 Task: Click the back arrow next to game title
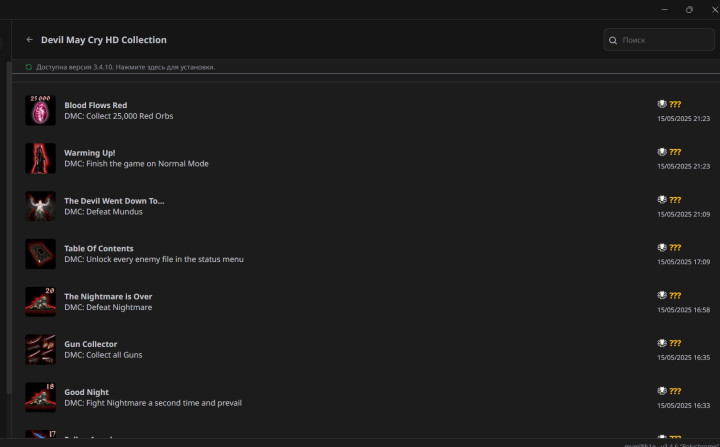click(x=29, y=40)
